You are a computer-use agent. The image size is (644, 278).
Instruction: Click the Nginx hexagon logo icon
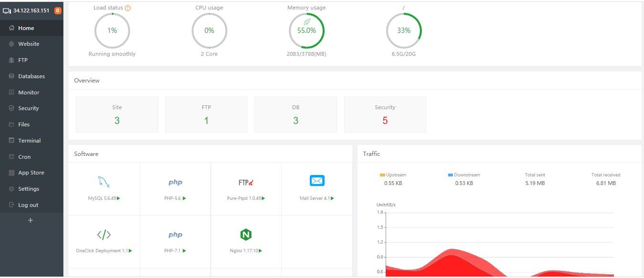tap(246, 234)
